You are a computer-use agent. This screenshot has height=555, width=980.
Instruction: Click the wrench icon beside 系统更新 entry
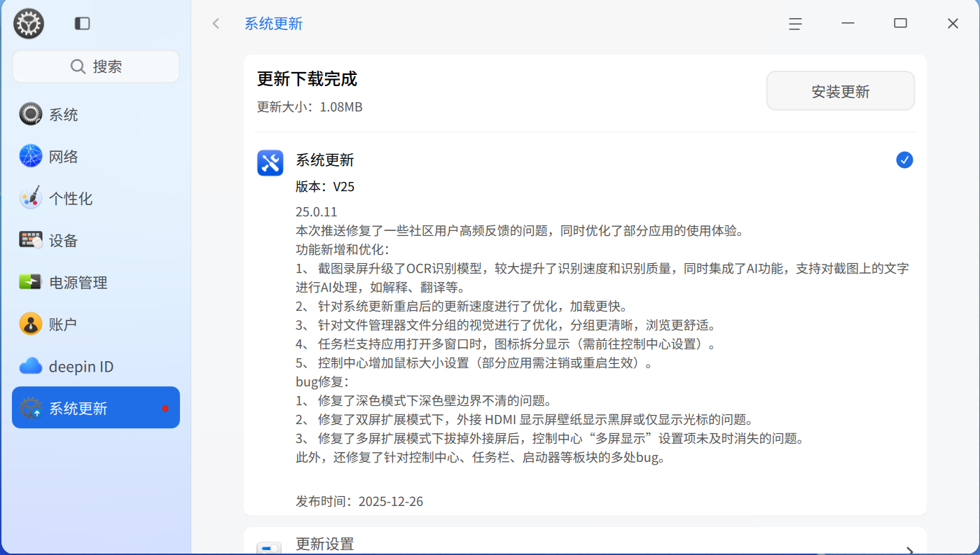pos(270,162)
